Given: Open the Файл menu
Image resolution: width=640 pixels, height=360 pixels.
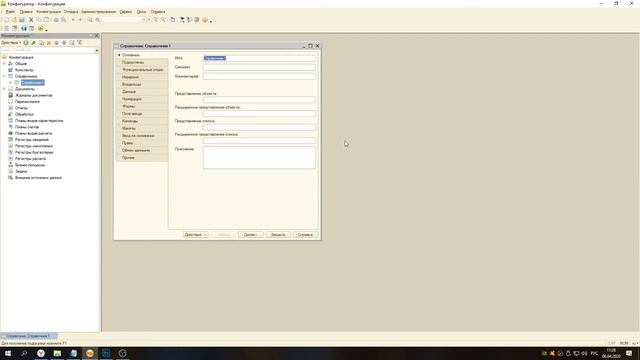Looking at the screenshot, I should [x=10, y=12].
